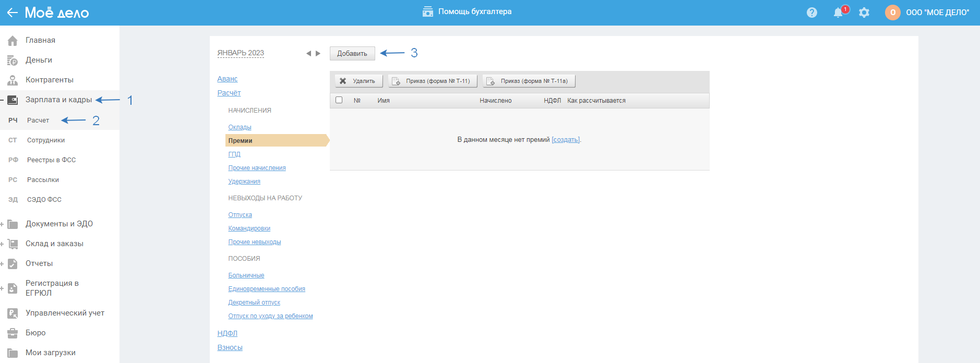Open the Отпуск по уходу за ребенком link

pyautogui.click(x=270, y=316)
